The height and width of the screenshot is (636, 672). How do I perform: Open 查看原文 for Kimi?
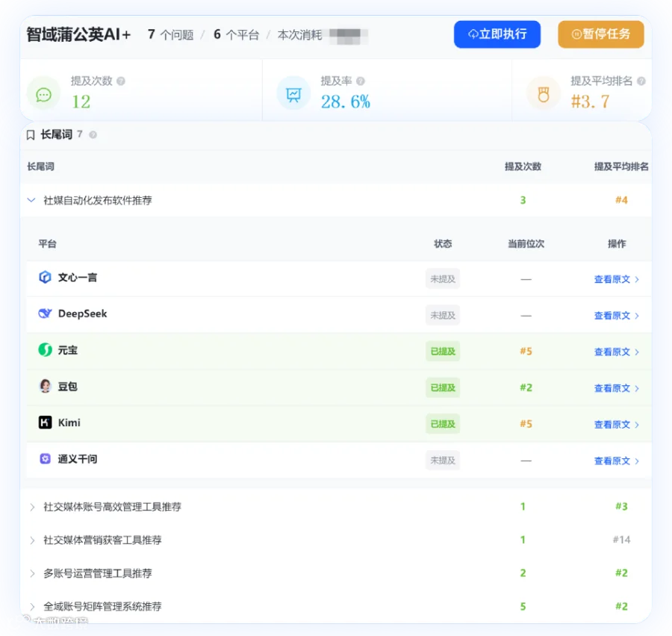(x=616, y=425)
